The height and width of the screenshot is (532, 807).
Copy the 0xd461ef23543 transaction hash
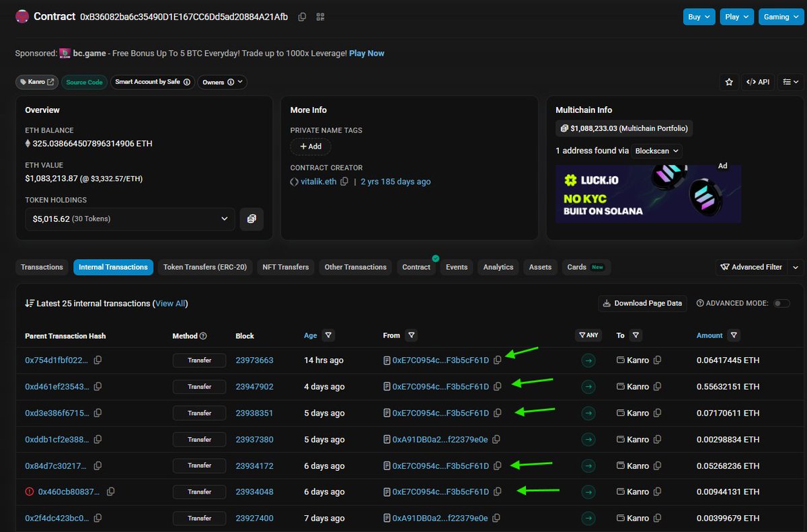point(98,386)
